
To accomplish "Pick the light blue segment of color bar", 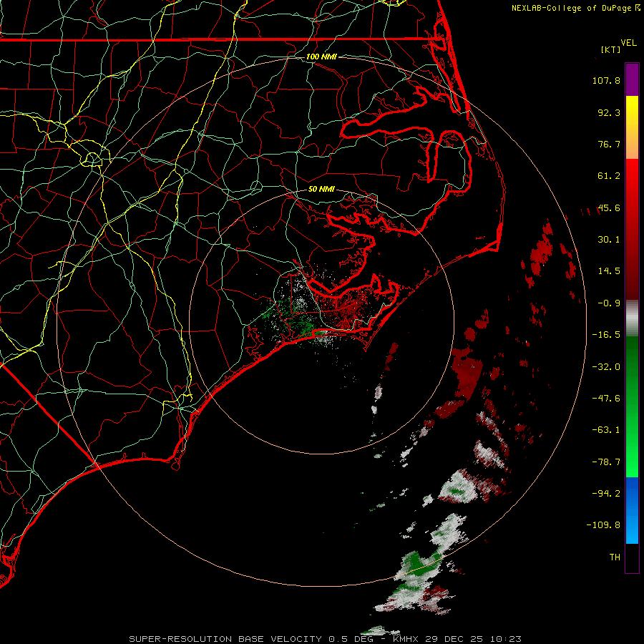I will pyautogui.click(x=632, y=530).
